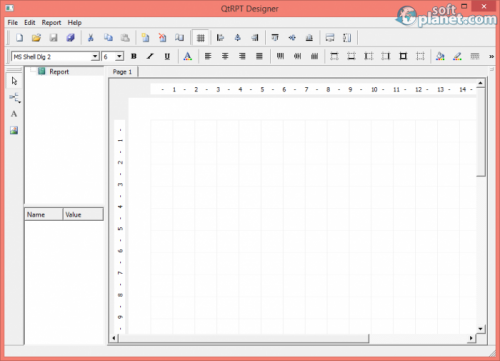The width and height of the screenshot is (500, 361).
Task: Toggle left border on field
Action: tap(369, 56)
